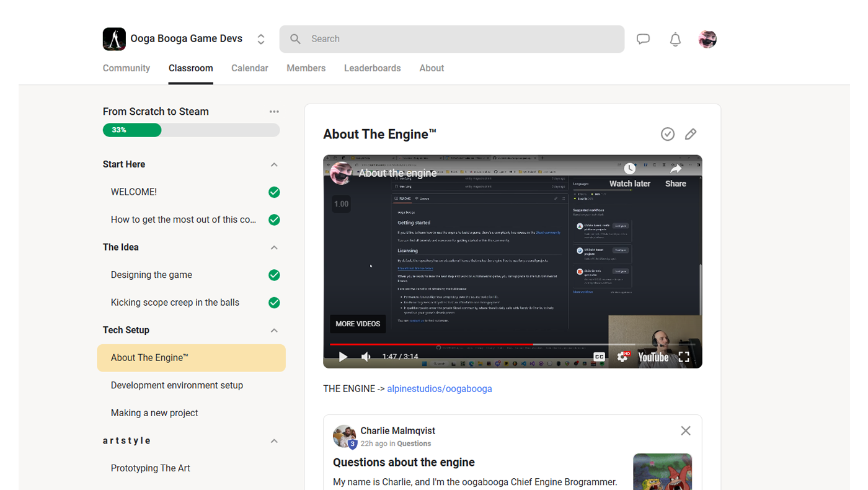Toggle completion check for WELCOME! lesson
This screenshot has width=868, height=490.
pos(274,192)
